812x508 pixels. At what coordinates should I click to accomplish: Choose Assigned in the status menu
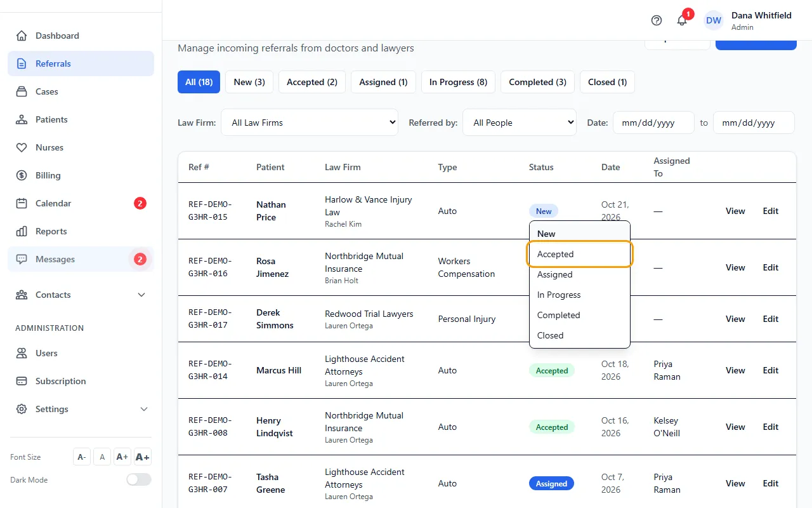coord(580,274)
